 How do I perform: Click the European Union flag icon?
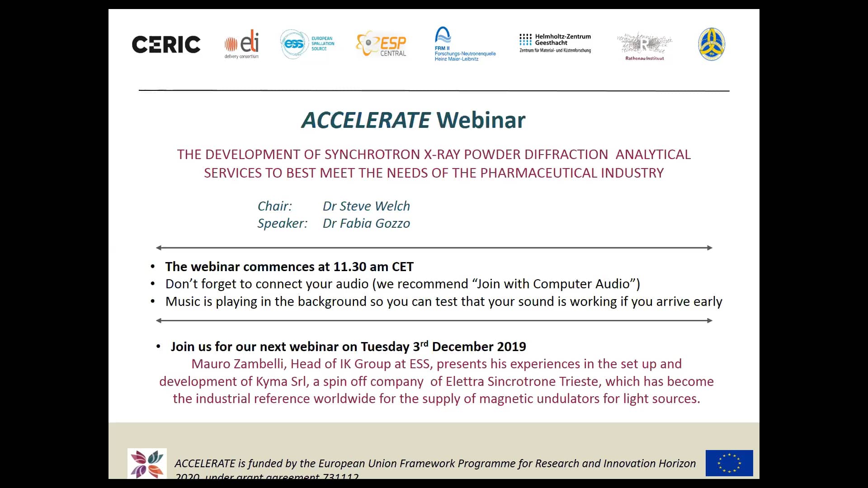coord(729,463)
